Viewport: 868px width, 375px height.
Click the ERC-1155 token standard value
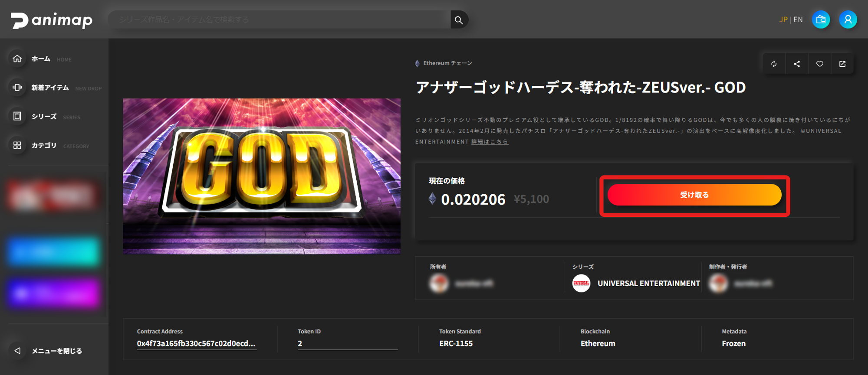pos(456,343)
